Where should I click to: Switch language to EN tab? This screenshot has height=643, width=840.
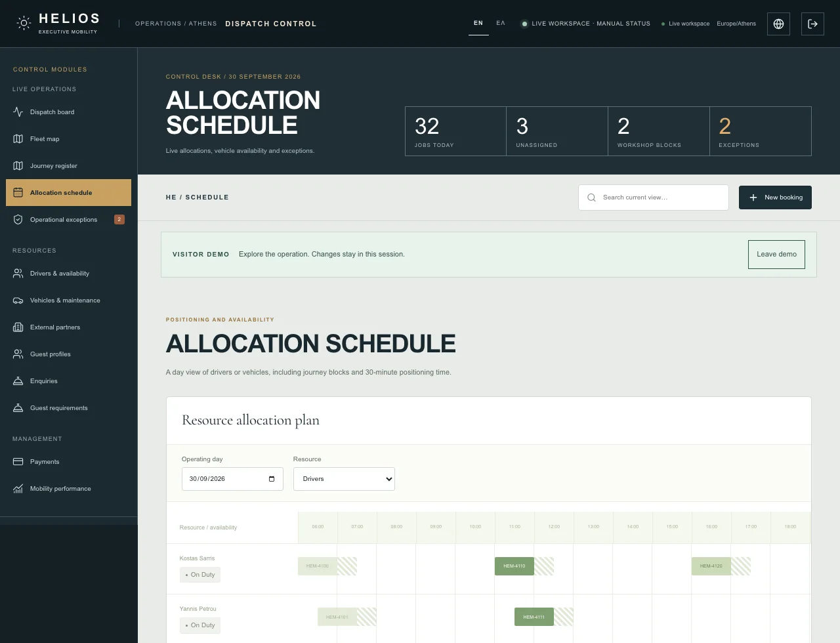pyautogui.click(x=478, y=23)
